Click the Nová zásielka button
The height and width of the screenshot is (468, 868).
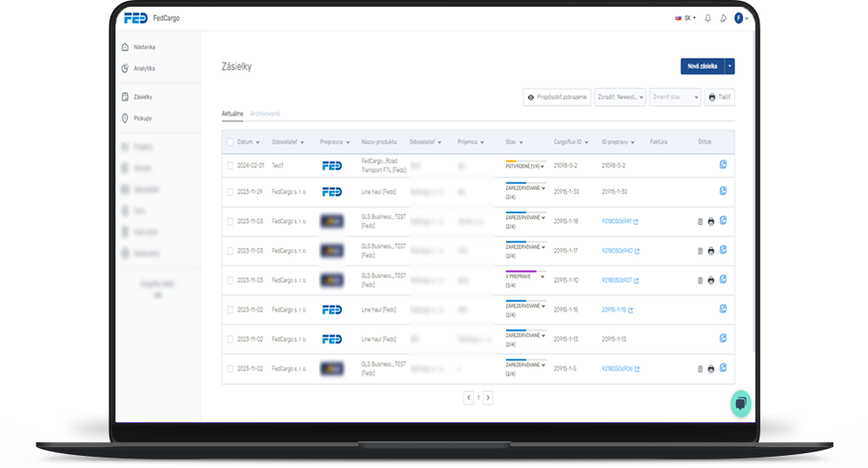pyautogui.click(x=701, y=66)
